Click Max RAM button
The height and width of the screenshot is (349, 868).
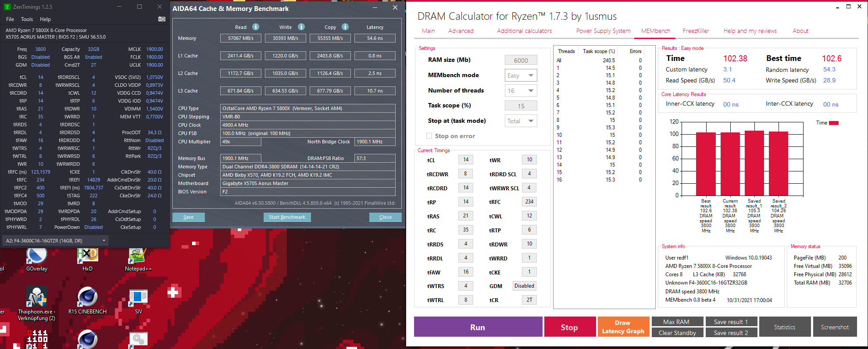(677, 322)
